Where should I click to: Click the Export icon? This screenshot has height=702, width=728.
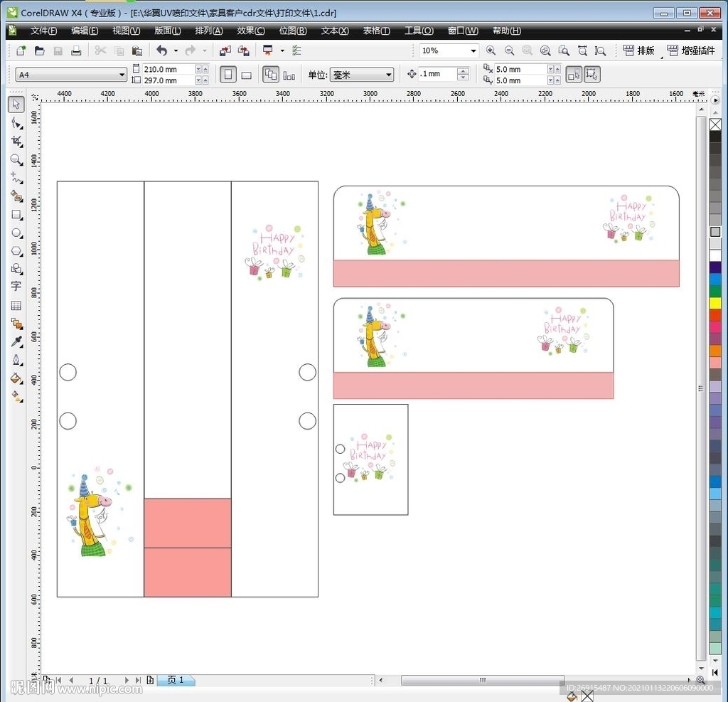pyautogui.click(x=244, y=50)
